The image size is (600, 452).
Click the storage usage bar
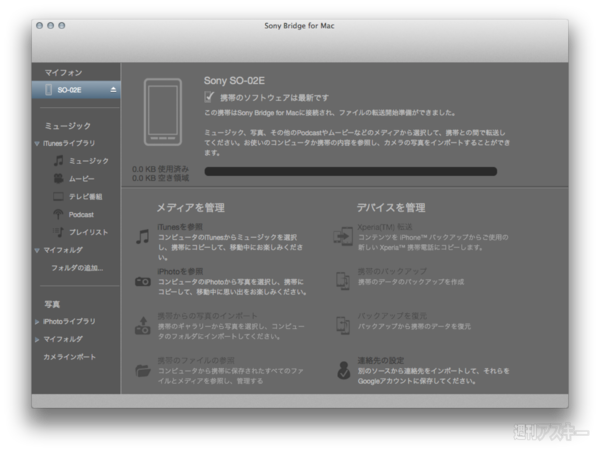(351, 171)
